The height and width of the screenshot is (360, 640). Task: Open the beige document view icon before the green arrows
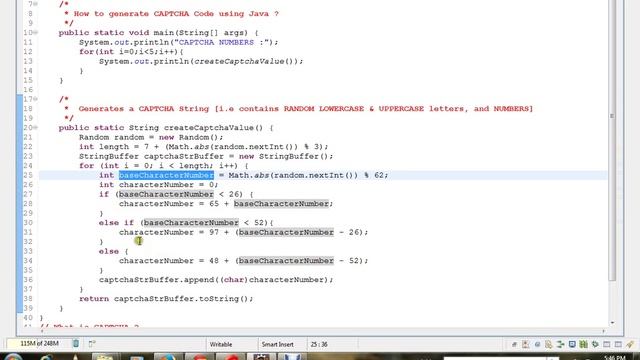pos(549,344)
